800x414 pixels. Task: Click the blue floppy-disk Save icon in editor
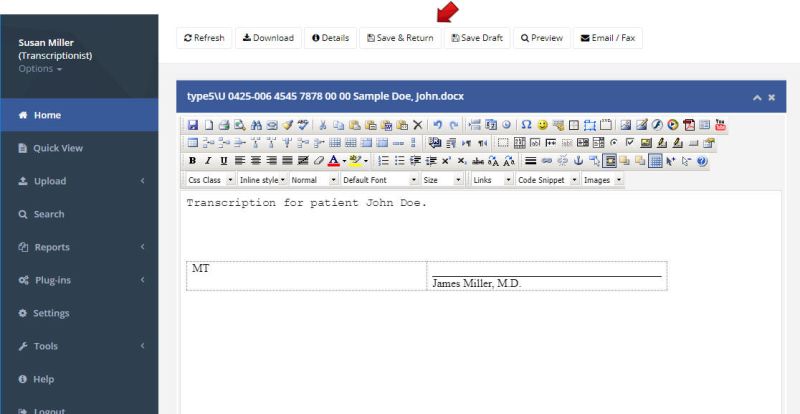(194, 125)
